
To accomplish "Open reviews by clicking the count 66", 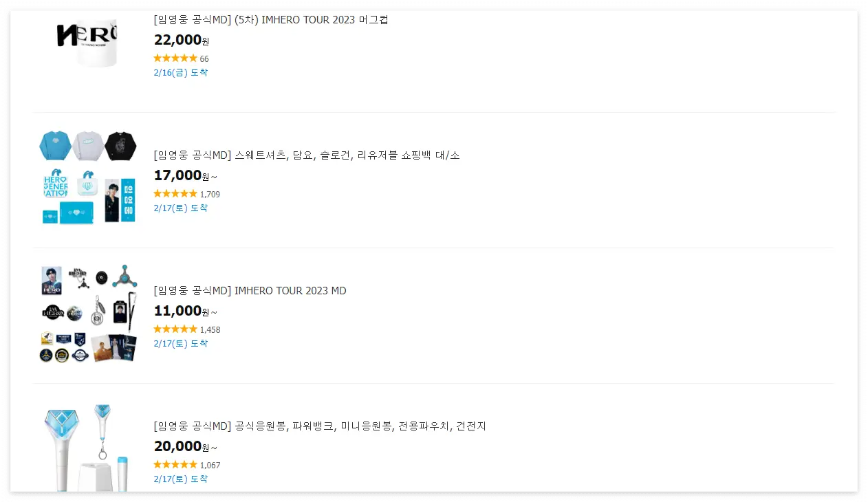I will (204, 58).
